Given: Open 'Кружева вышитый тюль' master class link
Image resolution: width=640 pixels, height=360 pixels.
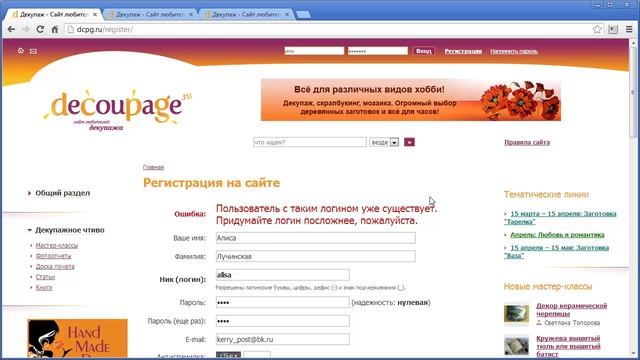Looking at the screenshot, I should coord(568,346).
